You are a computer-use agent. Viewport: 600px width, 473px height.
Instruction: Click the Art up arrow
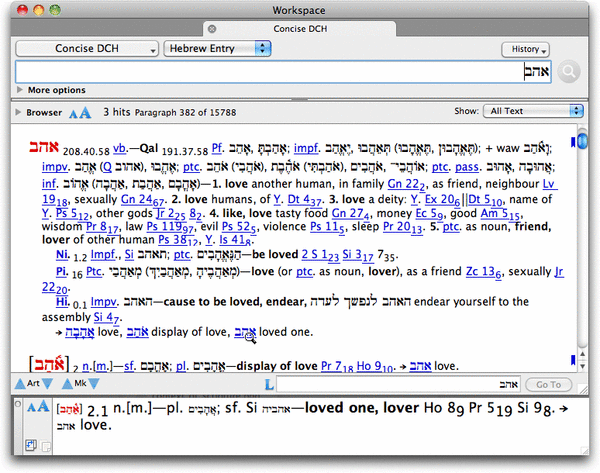[21, 384]
